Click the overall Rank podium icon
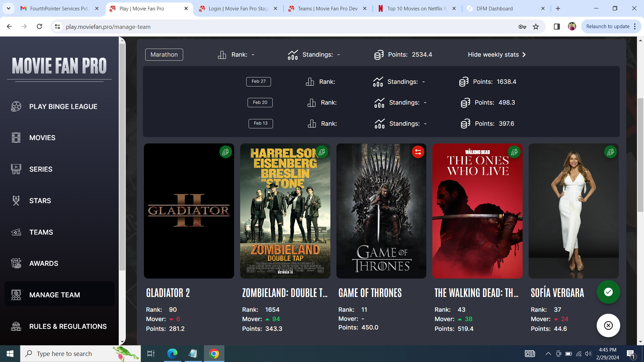 222,55
